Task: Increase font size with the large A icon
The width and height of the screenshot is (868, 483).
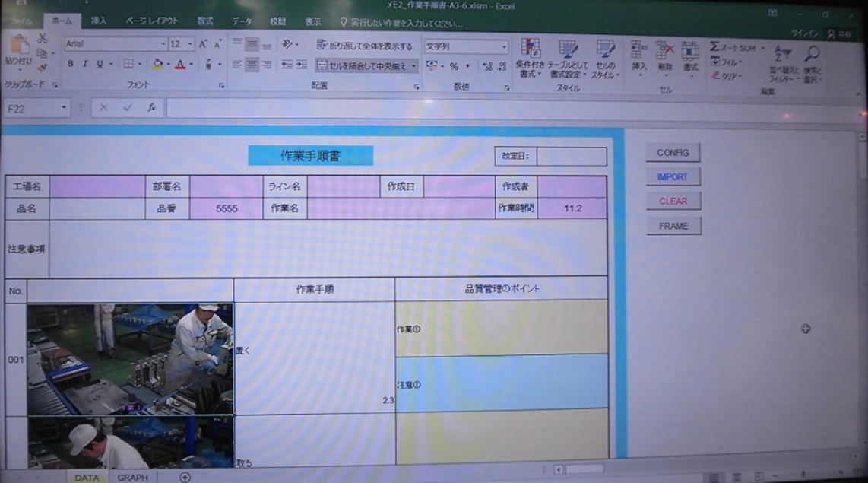Action: 203,44
